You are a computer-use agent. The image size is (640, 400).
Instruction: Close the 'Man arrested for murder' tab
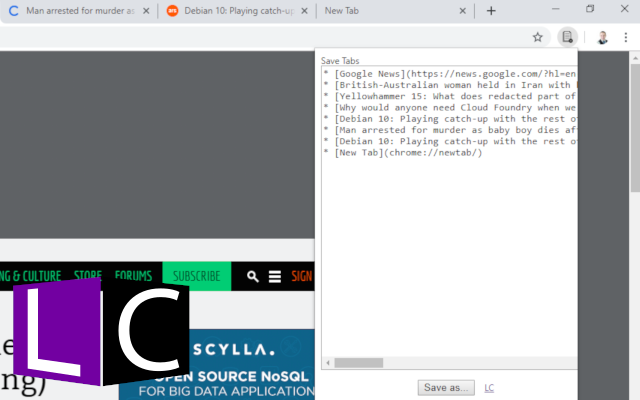point(147,11)
